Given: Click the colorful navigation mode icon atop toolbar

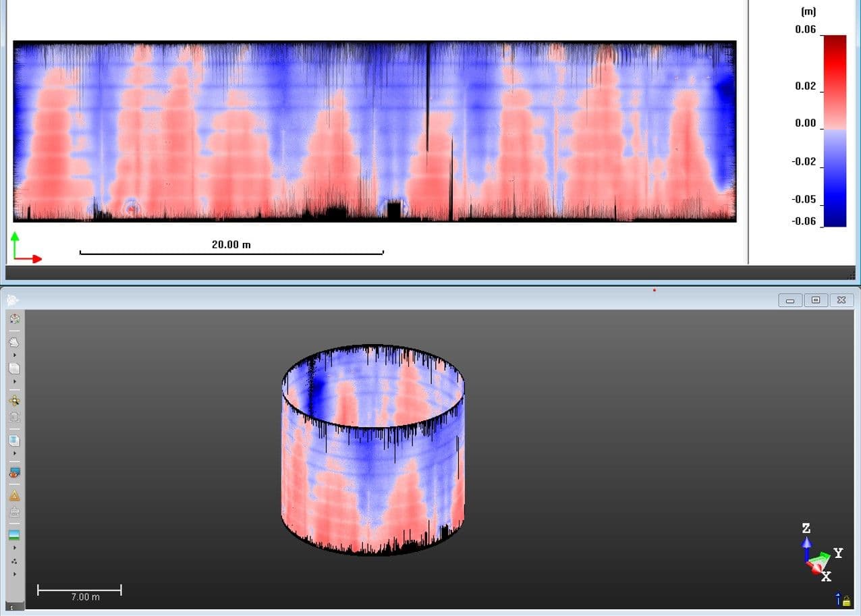Looking at the screenshot, I should pos(14,319).
